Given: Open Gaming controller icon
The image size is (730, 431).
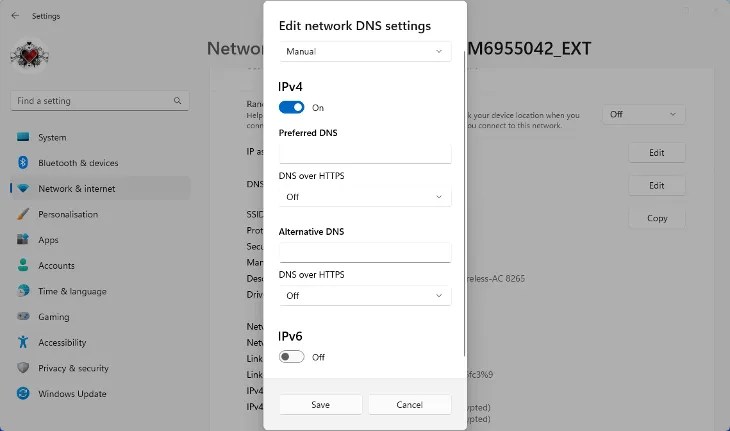Looking at the screenshot, I should (x=23, y=316).
